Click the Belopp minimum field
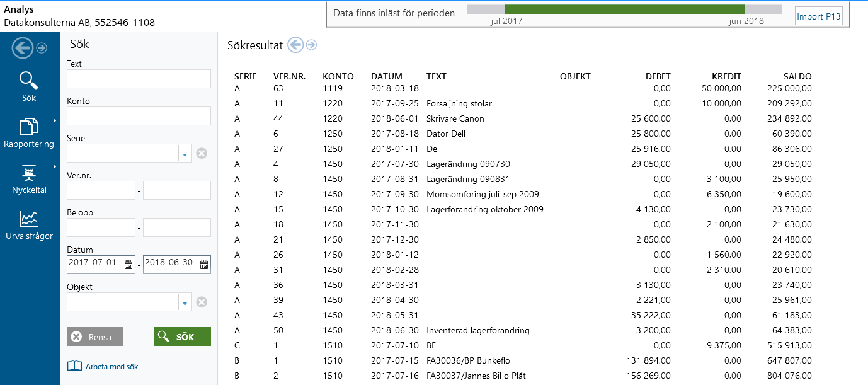 tap(101, 227)
